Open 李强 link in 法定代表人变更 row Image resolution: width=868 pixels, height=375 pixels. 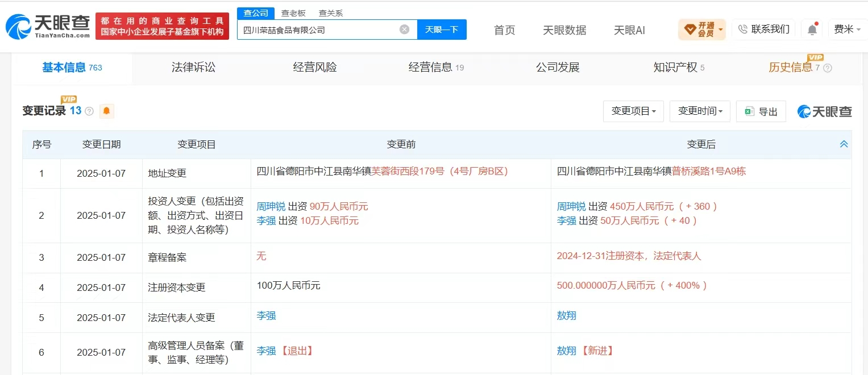266,315
